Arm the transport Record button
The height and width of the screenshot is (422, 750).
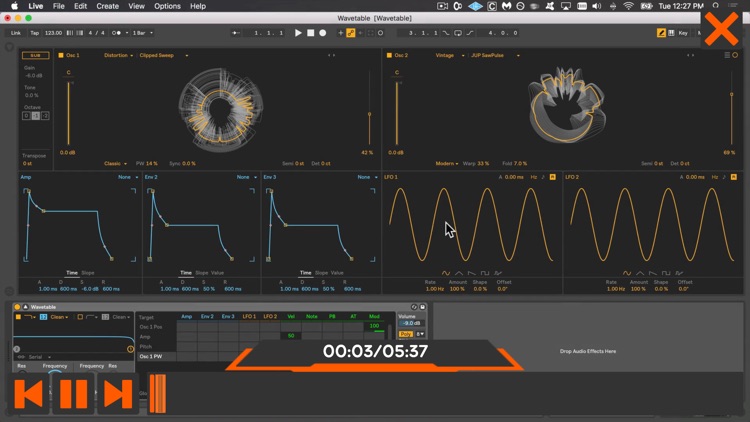pyautogui.click(x=323, y=33)
